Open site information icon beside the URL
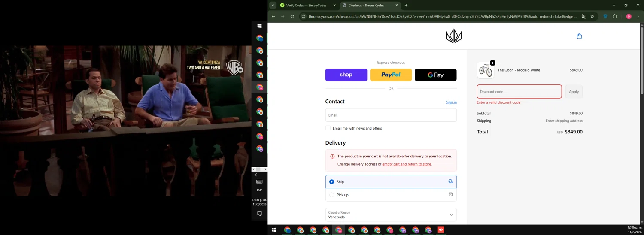This screenshot has width=644, height=235. coord(303,16)
